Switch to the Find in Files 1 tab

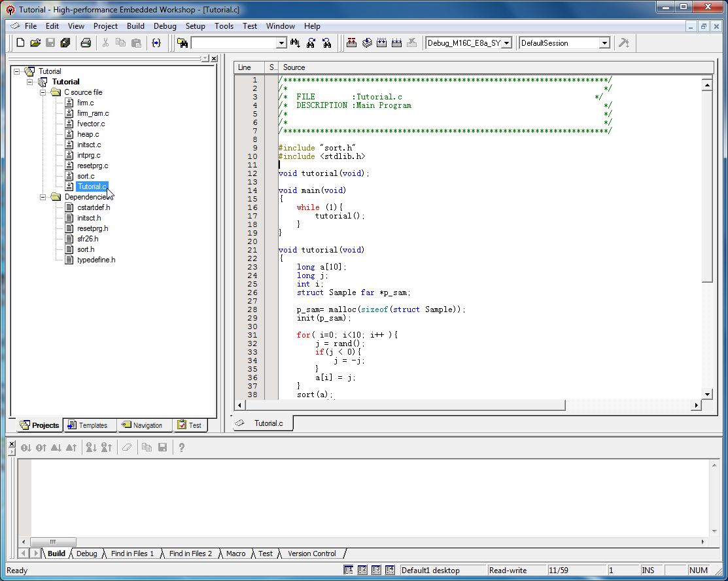132,554
